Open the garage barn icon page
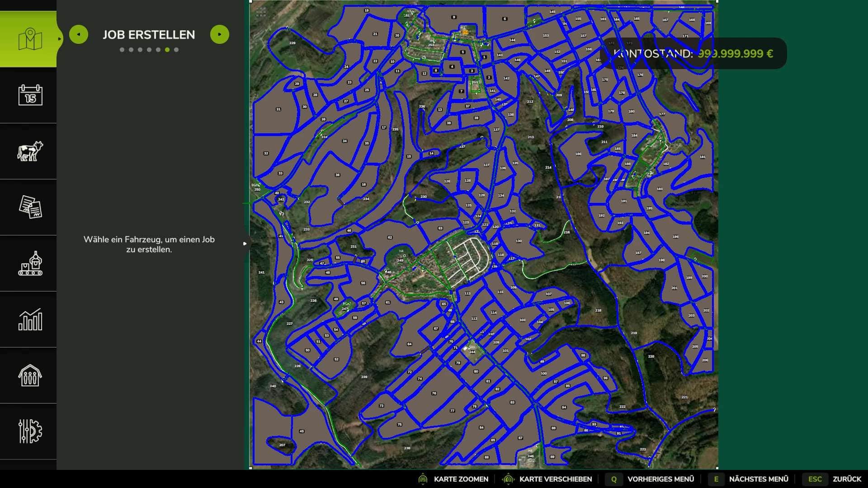868x488 pixels. (x=30, y=375)
